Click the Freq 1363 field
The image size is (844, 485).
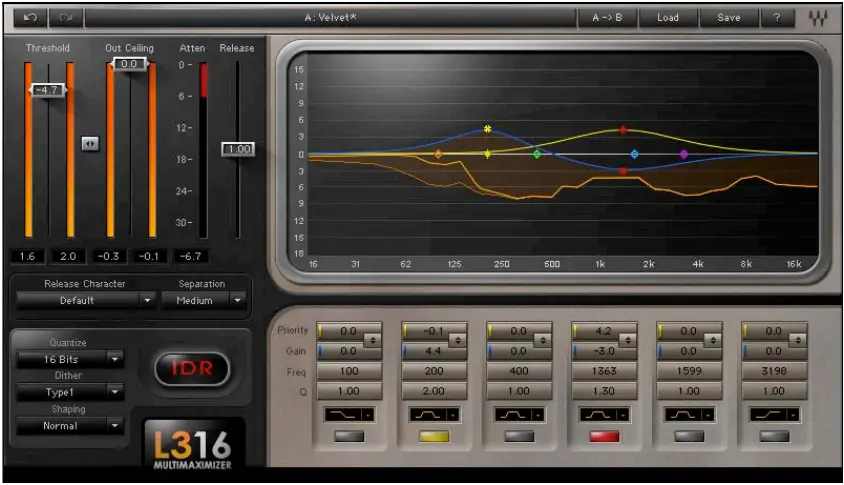[x=604, y=371]
